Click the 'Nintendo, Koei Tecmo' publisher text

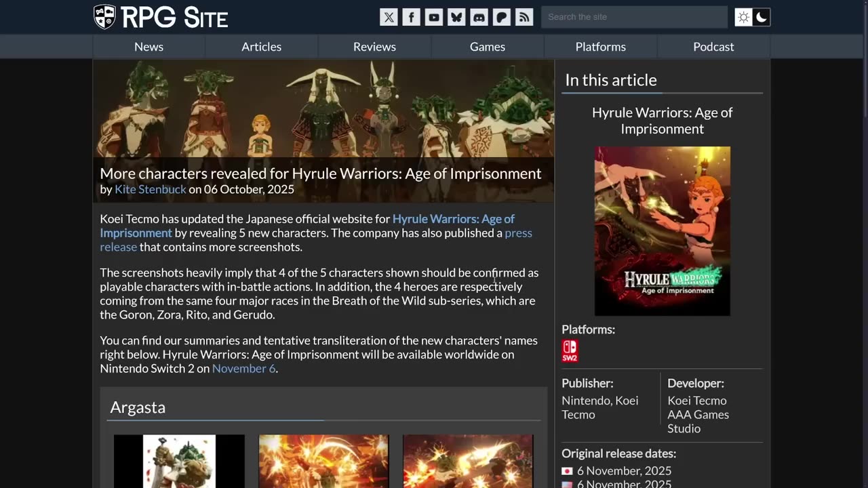click(600, 407)
